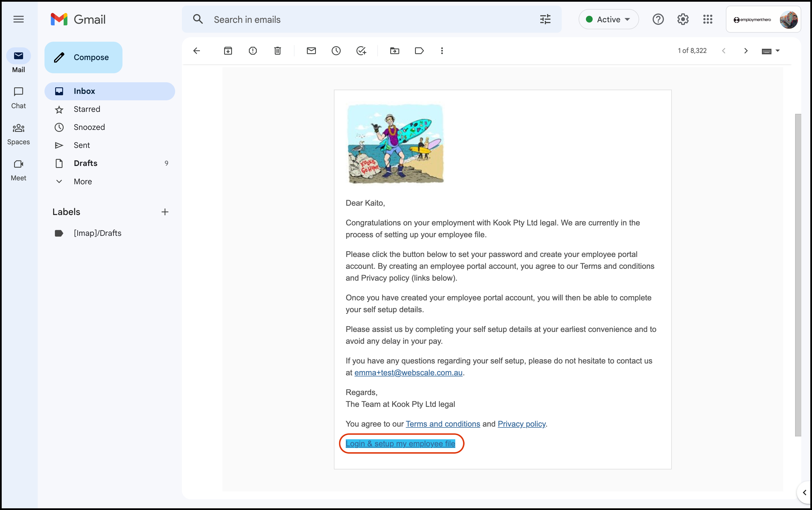Open Gmail settings gear
Image resolution: width=812 pixels, height=510 pixels.
682,19
